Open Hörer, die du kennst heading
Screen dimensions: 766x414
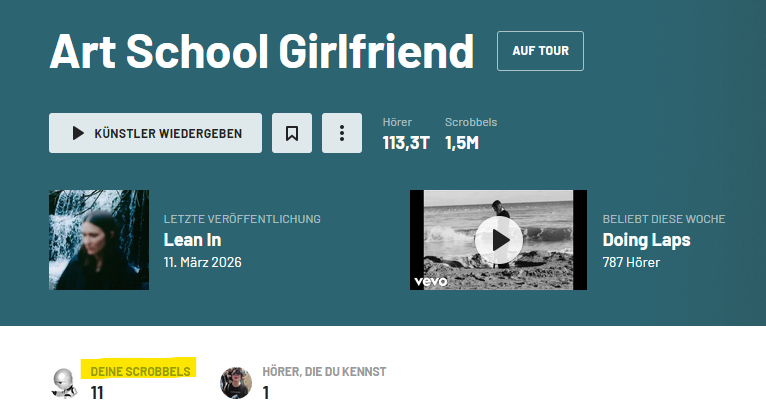coord(324,371)
